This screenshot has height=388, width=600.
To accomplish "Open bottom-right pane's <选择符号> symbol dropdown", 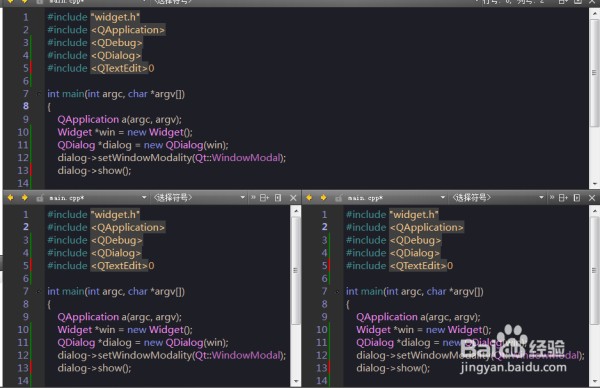I will [498, 198].
